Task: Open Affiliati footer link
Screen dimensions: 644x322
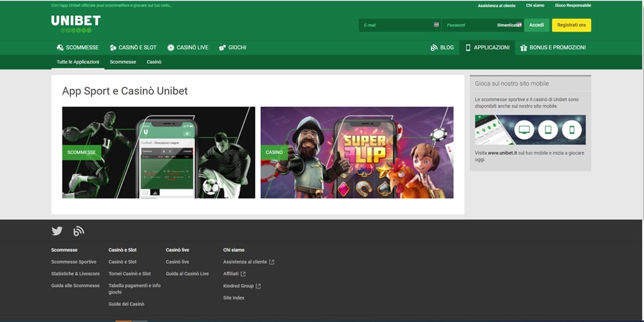Action: (231, 274)
